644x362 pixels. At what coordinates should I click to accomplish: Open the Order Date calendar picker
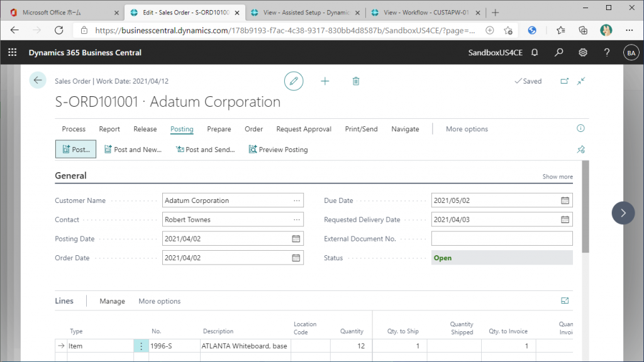pyautogui.click(x=296, y=258)
